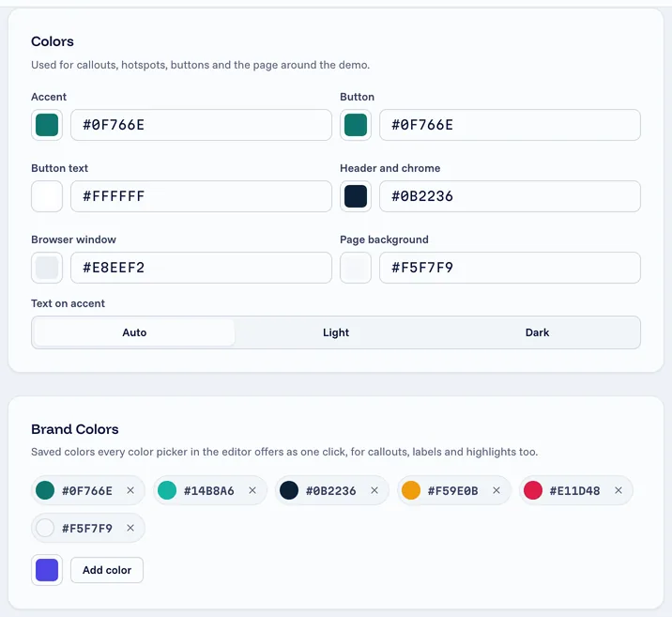Click the red #E11D48 brand color dot
Screen dimensions: 672x617
[x=533, y=490]
